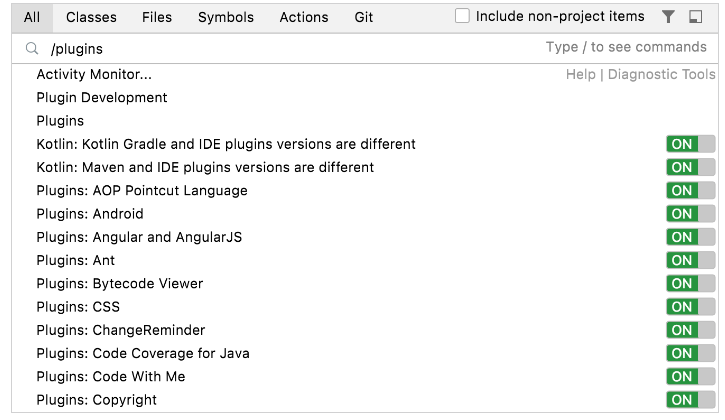Choose Plugins: Code With Me row
This screenshot has width=725, height=420.
coord(365,376)
